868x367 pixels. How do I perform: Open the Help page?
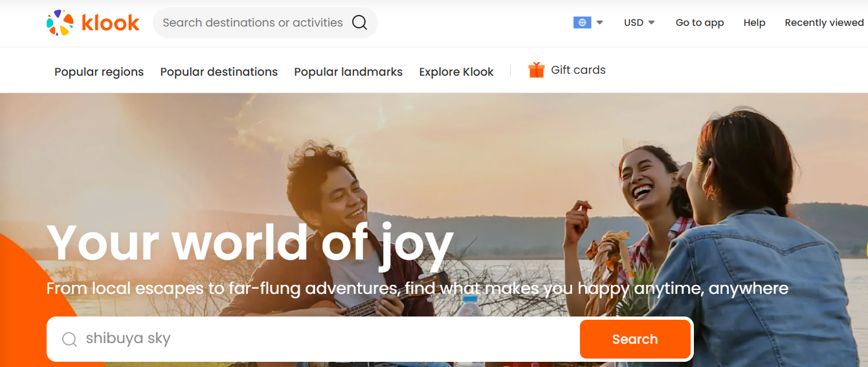tap(754, 23)
